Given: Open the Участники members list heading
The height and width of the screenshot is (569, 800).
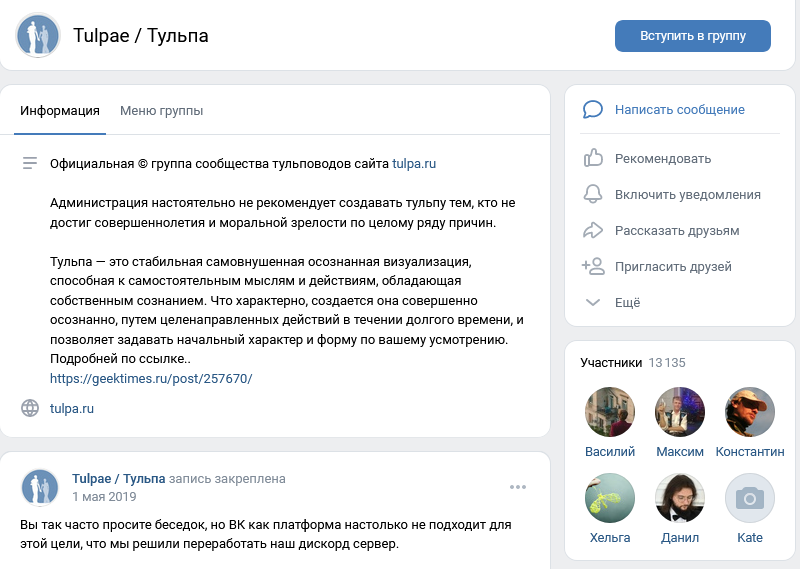Looking at the screenshot, I should coord(611,362).
